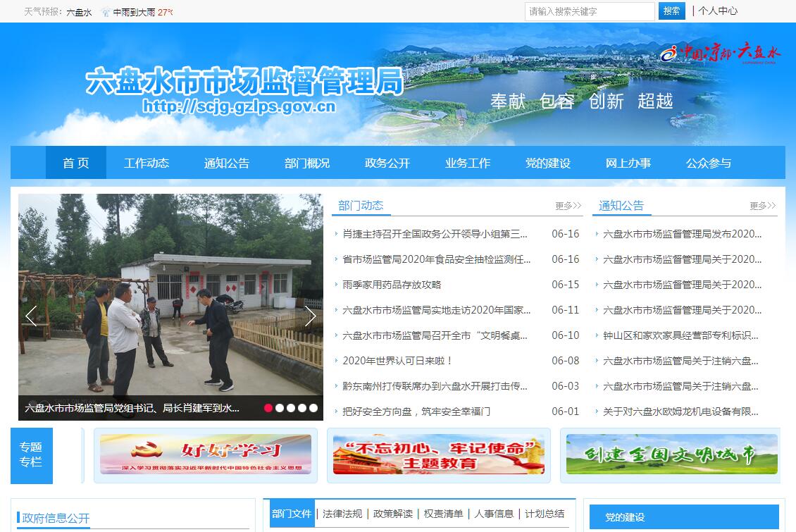The width and height of the screenshot is (796, 532).
Task: Open the 不忘初心、牢记使命 banner
Action: click(439, 454)
